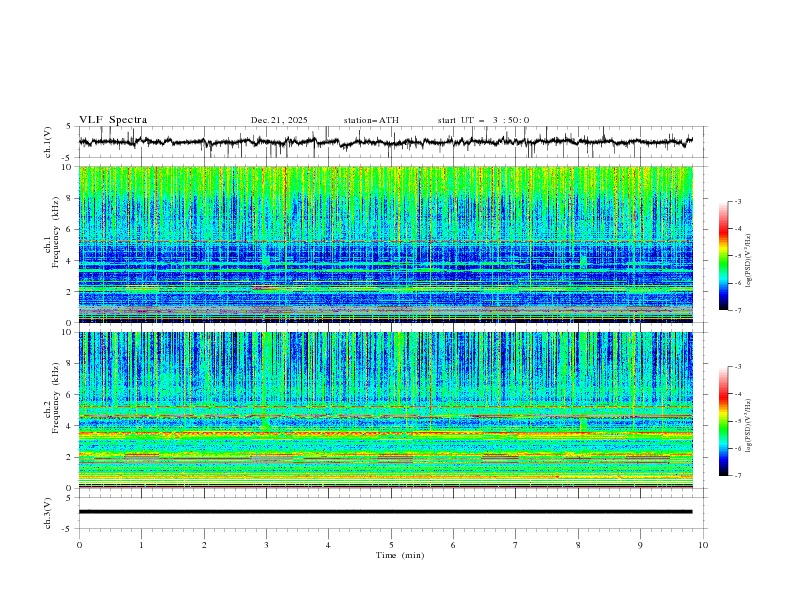
Task: Click the log(PSD) label next to ch.2 colorbar
Action: click(x=749, y=426)
